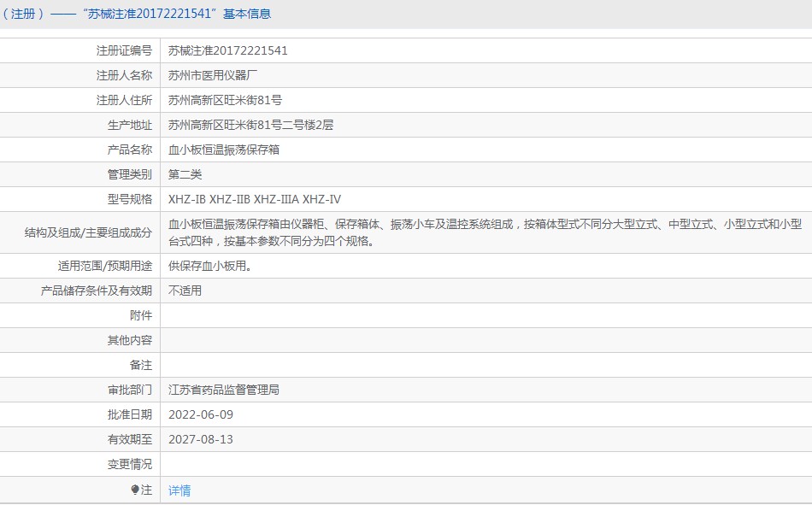Click expiry date 2027-08-13
The width and height of the screenshot is (812, 505).
tap(201, 439)
